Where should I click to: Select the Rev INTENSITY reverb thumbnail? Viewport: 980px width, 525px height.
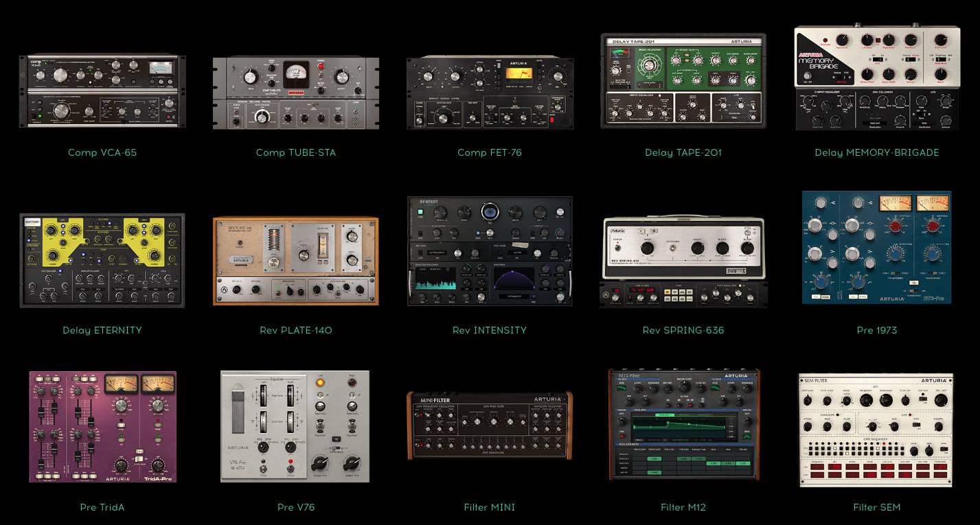coord(489,251)
